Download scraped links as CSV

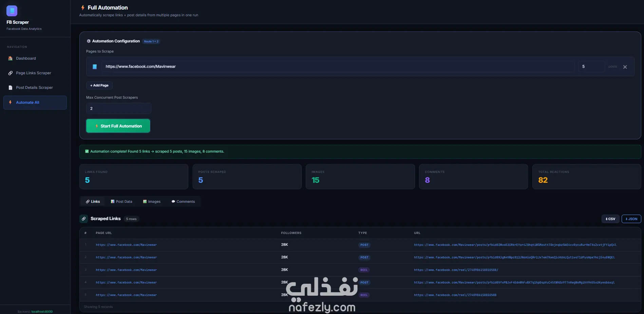610,219
